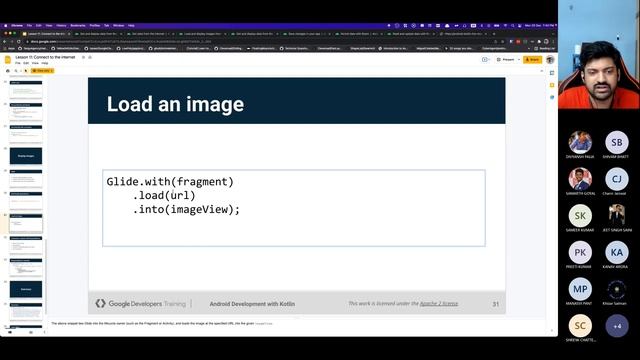Click the speaker notes text below slide
The image size is (640, 360).
(162, 323)
